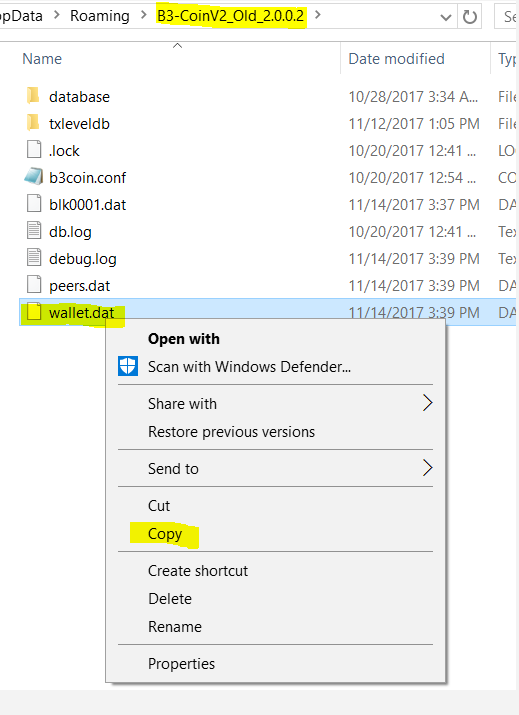Click the .lock file icon
The image size is (519, 715).
(34, 150)
